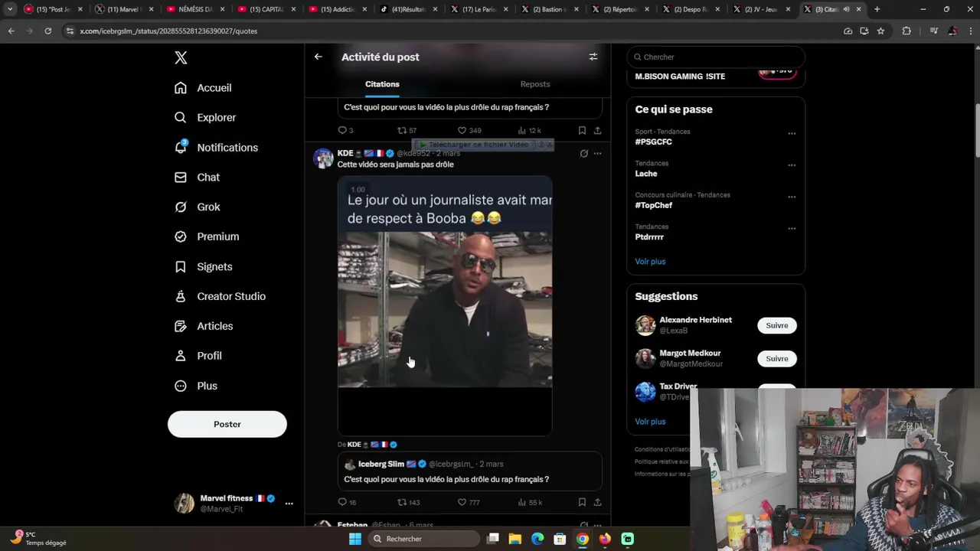Go to Accueil home page
980x551 pixels.
click(203, 88)
